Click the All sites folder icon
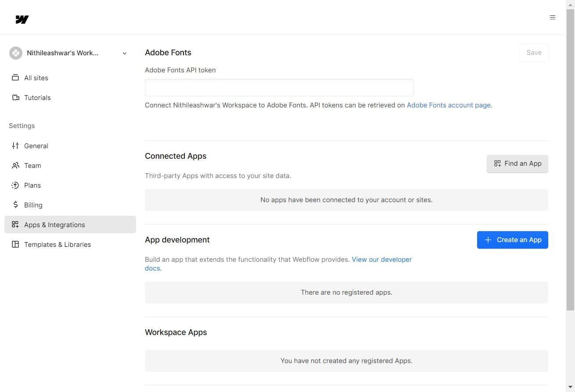The width and height of the screenshot is (575, 392). point(15,78)
